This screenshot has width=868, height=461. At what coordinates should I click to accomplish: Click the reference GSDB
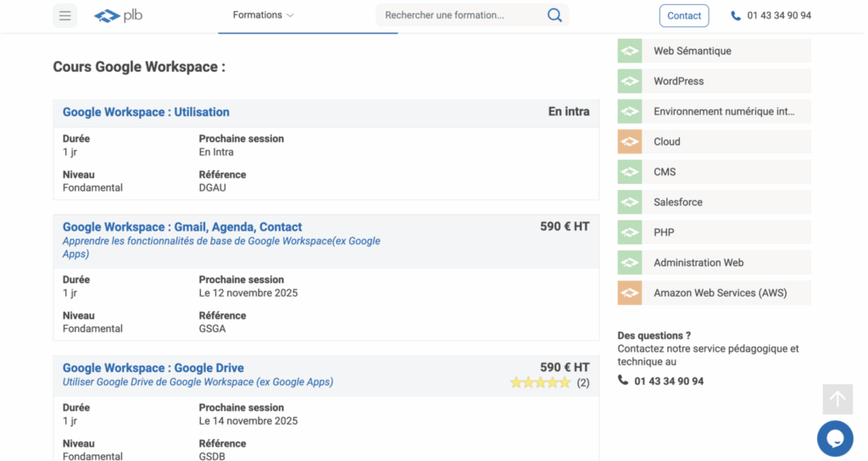point(212,457)
